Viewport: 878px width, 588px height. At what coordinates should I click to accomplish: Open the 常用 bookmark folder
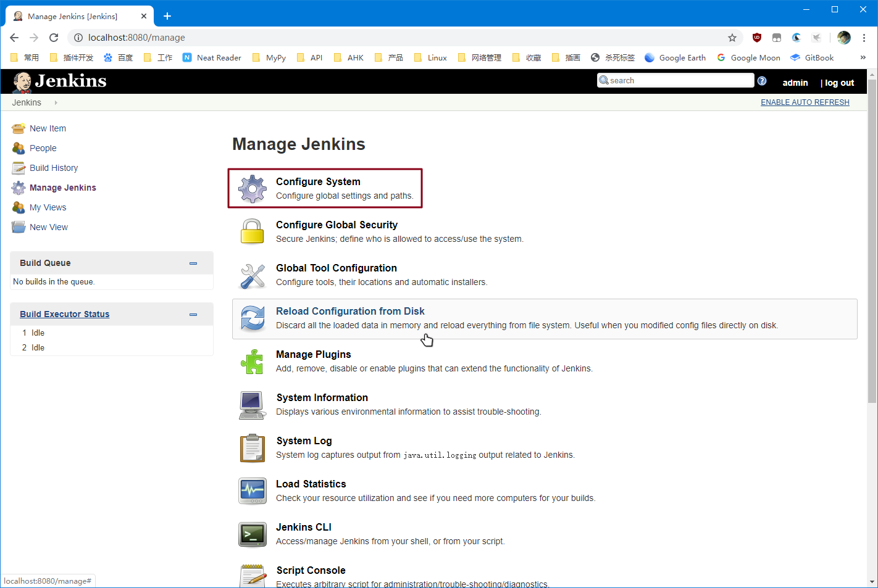[x=25, y=57]
